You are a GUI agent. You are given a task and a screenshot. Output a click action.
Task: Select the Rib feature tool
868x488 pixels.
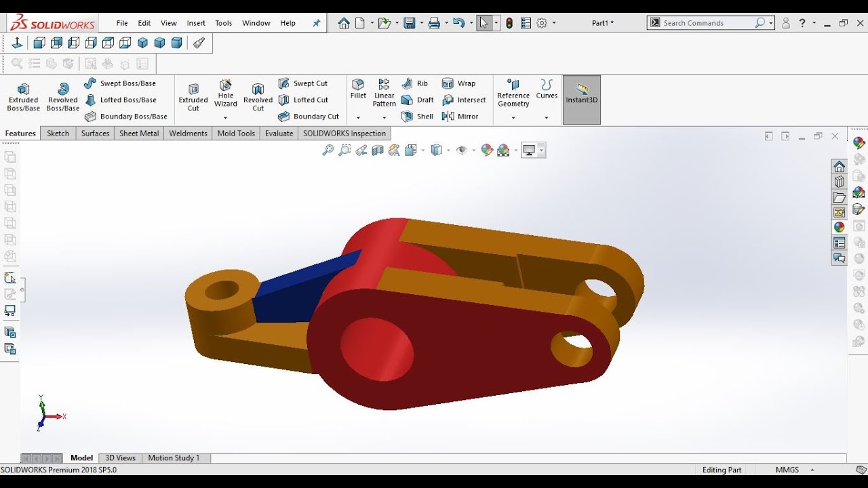click(415, 83)
